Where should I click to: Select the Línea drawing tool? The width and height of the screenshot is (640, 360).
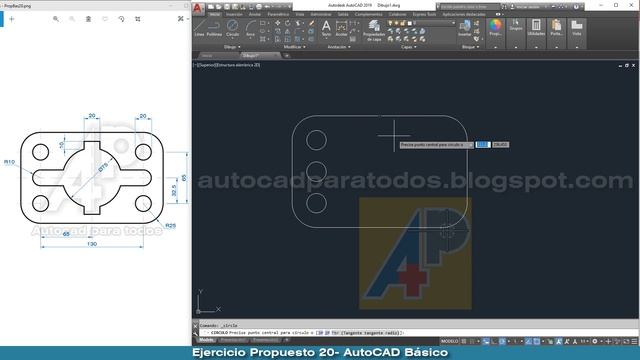199,28
